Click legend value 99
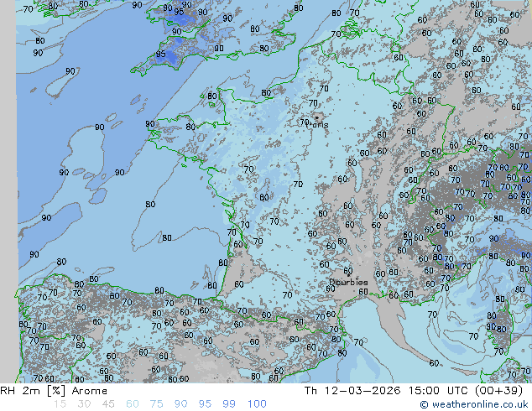Screen dimensions: 532x411 [229, 404]
